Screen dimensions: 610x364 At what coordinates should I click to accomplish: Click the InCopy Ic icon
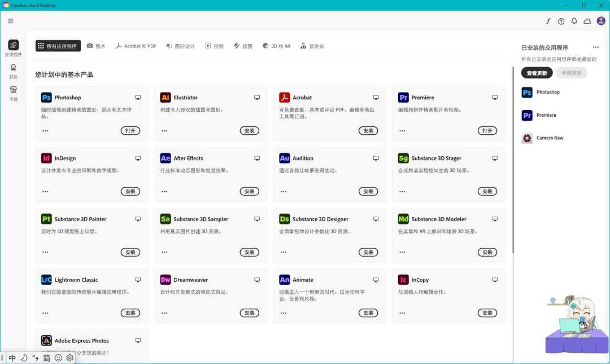point(403,279)
